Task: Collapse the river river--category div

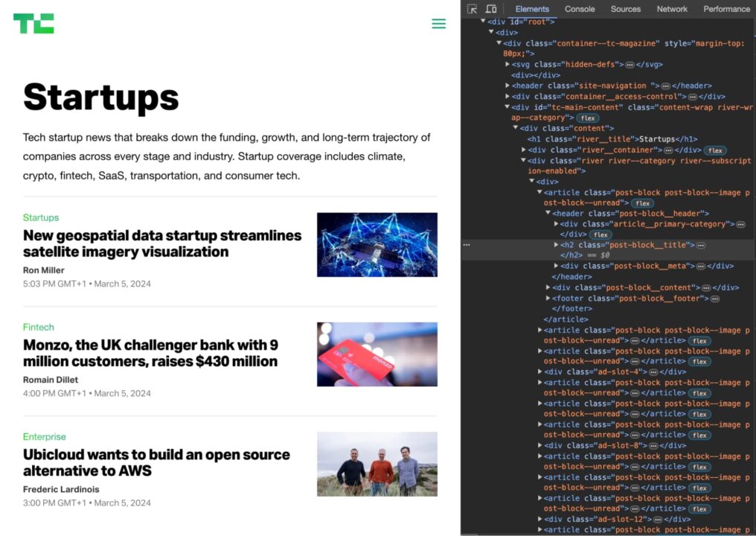Action: click(524, 160)
